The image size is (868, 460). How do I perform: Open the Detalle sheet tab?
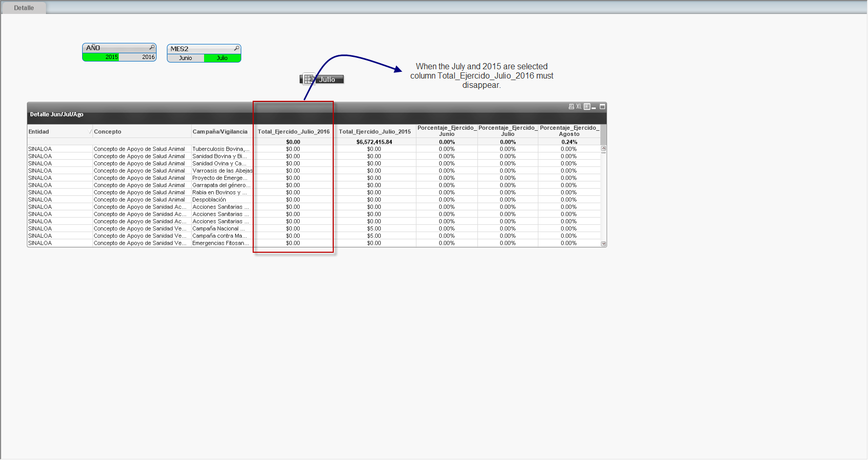24,8
